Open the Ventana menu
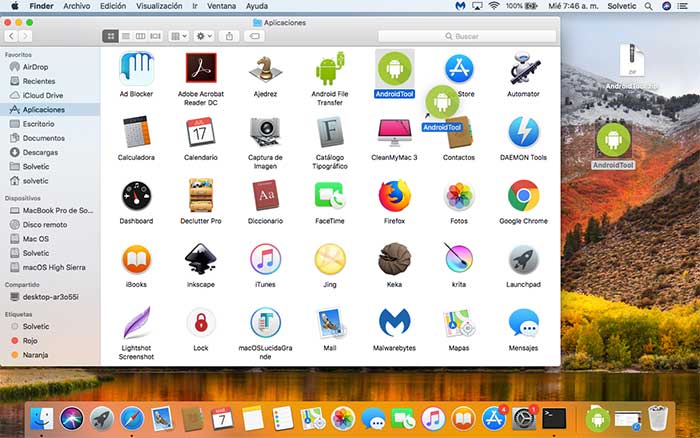Screen dimensions: 700x438 (x=221, y=6)
